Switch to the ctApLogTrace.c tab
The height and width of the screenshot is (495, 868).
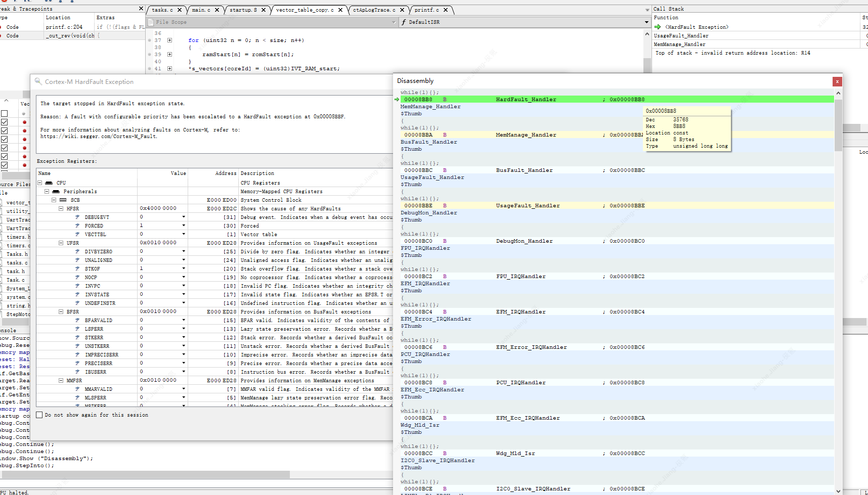tap(374, 10)
